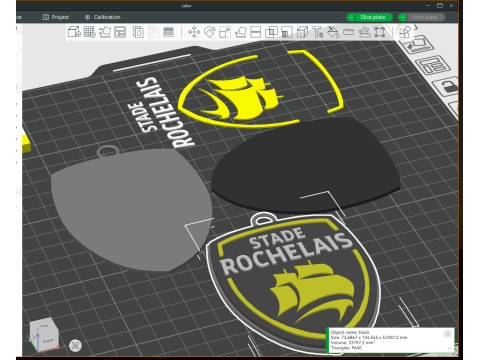Select the Assemble tool
Screen dimensions: 480x360
tap(364, 32)
